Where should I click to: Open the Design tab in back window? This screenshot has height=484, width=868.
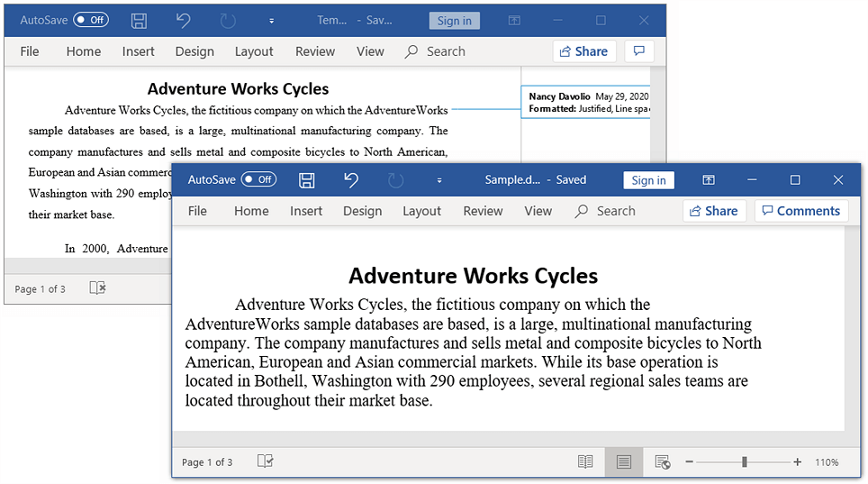(194, 51)
